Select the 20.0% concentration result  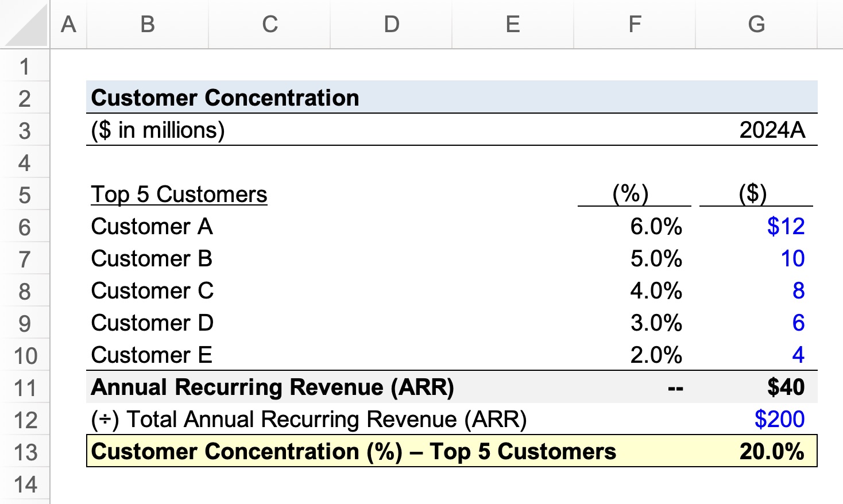click(772, 451)
